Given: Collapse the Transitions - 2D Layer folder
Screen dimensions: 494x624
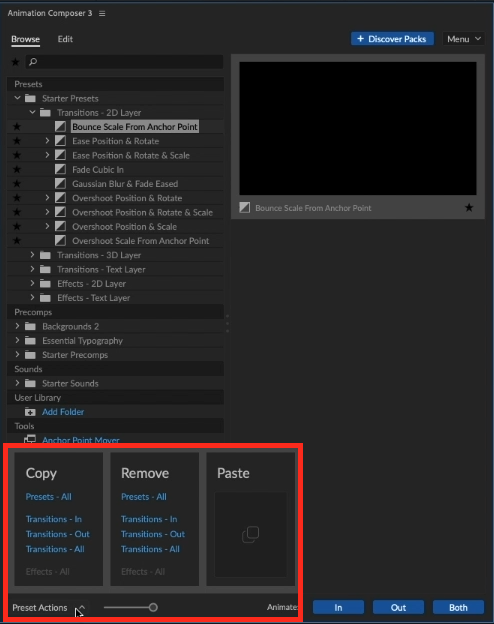Looking at the screenshot, I should tap(32, 112).
